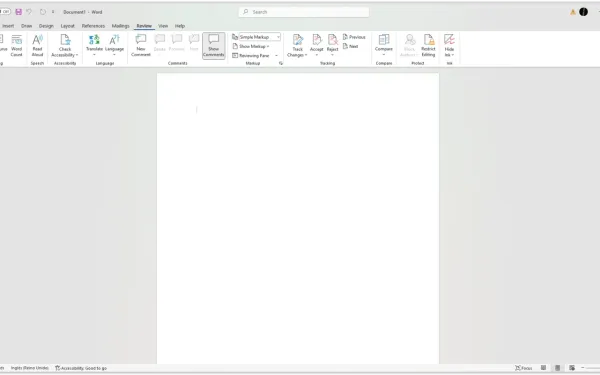Switch to Focus mode
Image resolution: width=600 pixels, height=375 pixels.
[x=523, y=368]
